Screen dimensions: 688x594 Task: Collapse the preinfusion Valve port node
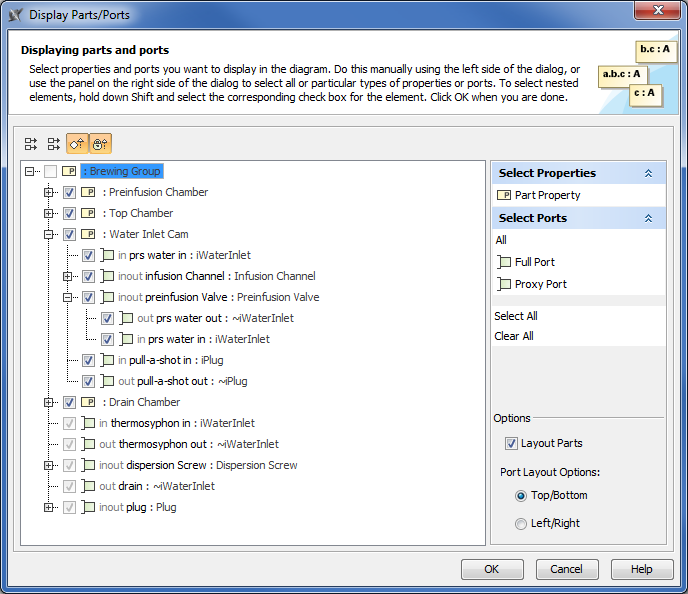tap(67, 297)
